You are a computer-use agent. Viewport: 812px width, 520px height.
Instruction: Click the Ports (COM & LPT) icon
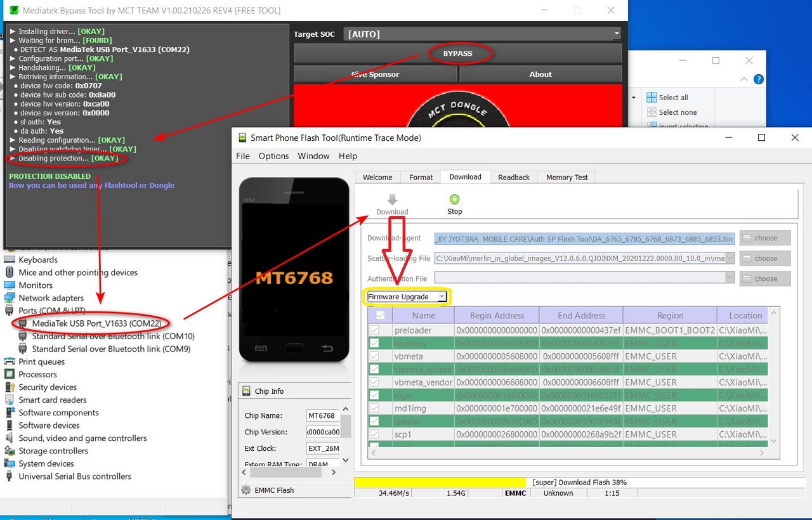10,311
